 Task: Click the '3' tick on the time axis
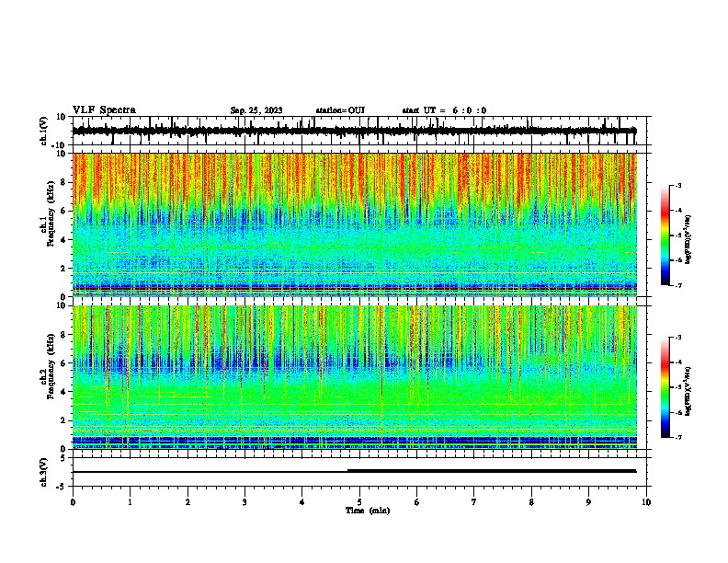coord(245,502)
